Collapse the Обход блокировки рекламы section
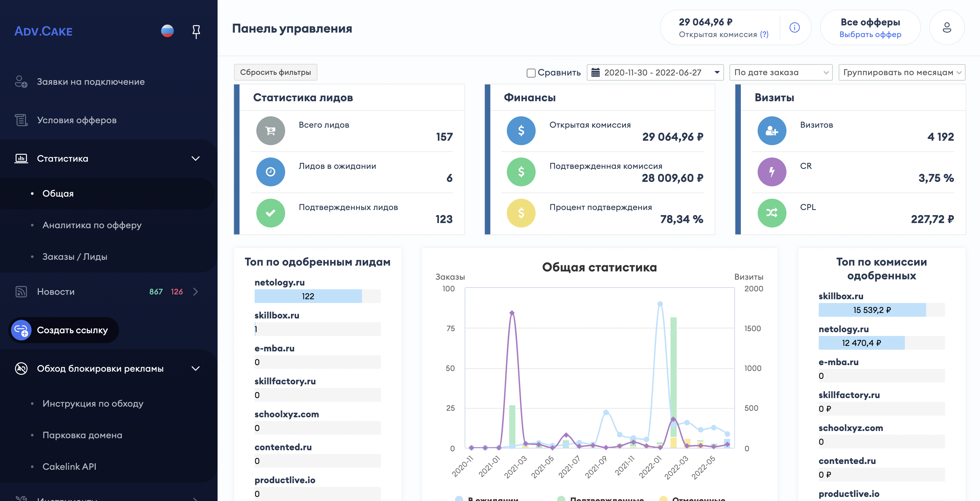 [196, 369]
